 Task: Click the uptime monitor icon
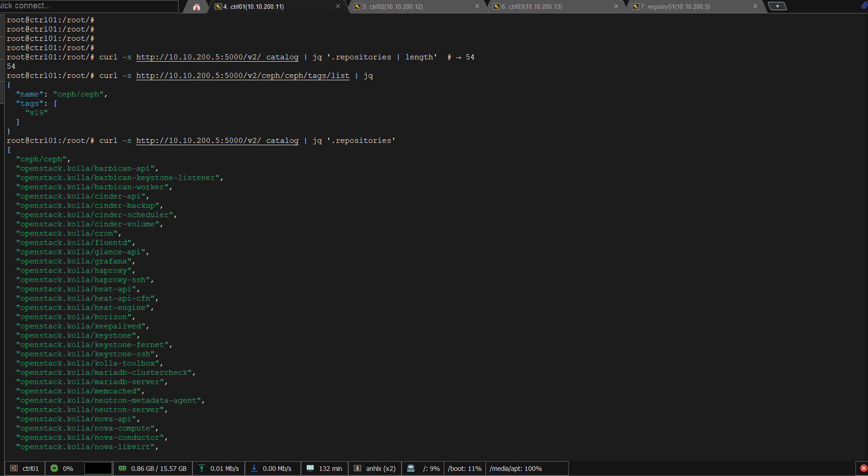[x=310, y=468]
